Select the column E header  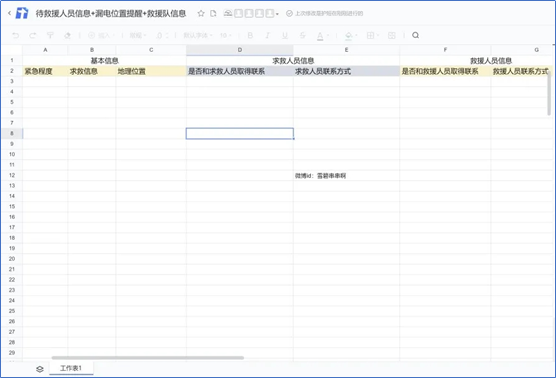point(346,50)
